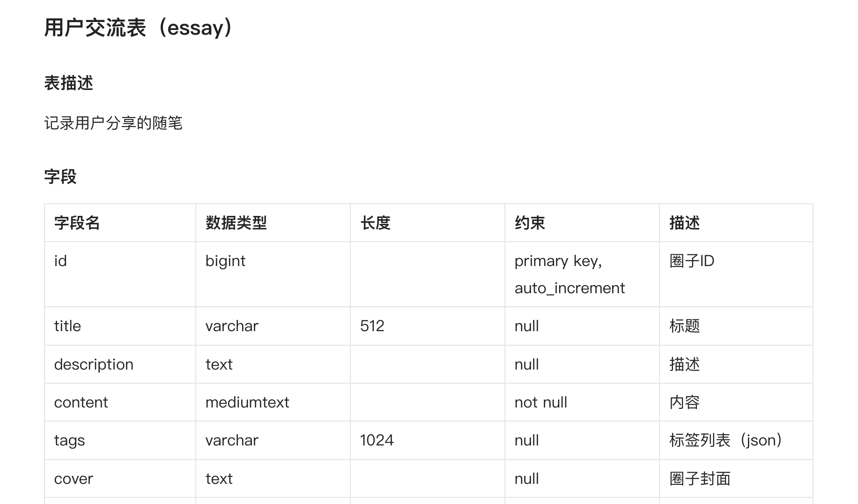Click the not null constraint cell
Screen dimensions: 858x504
(541, 402)
